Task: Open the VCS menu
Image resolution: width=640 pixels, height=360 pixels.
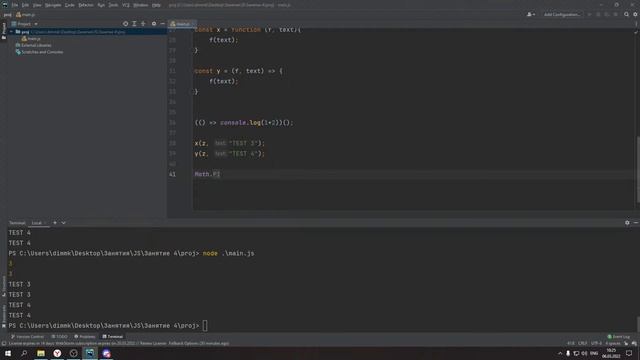Action: pos(126,5)
